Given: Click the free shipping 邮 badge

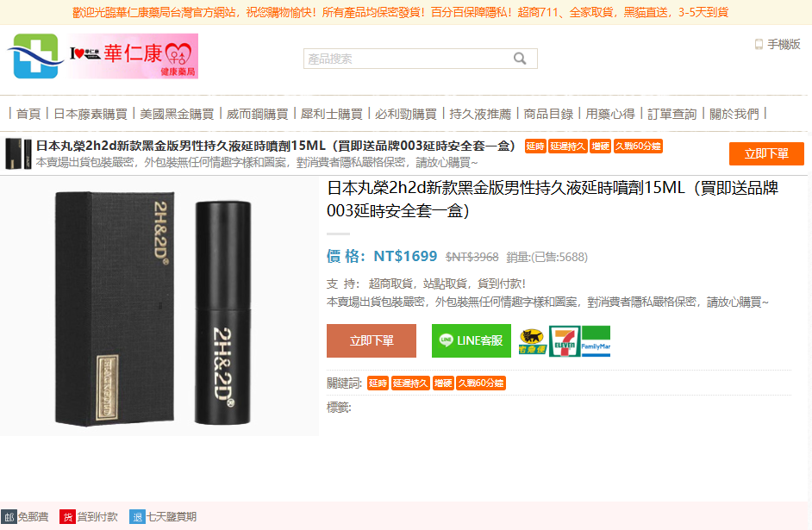Looking at the screenshot, I should (x=9, y=516).
